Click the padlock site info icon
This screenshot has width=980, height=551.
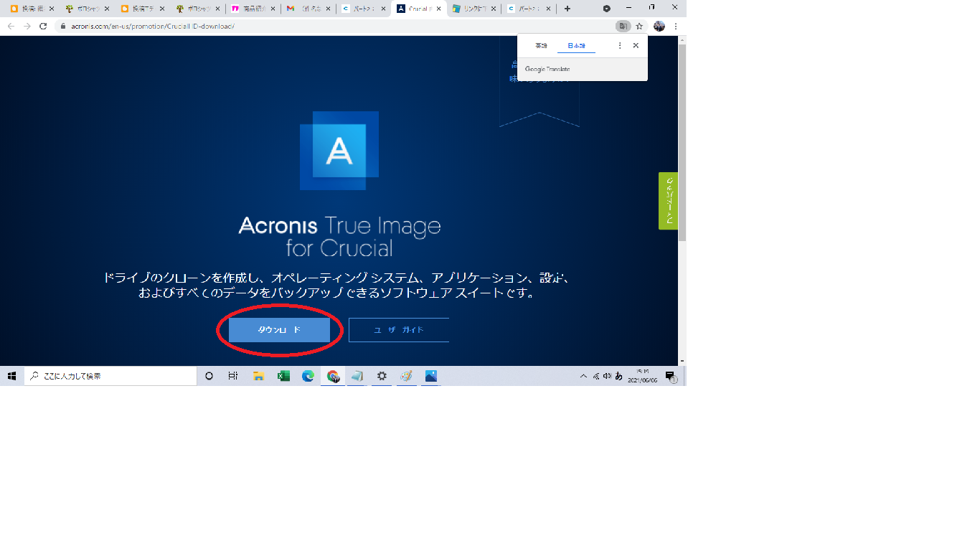click(x=63, y=26)
